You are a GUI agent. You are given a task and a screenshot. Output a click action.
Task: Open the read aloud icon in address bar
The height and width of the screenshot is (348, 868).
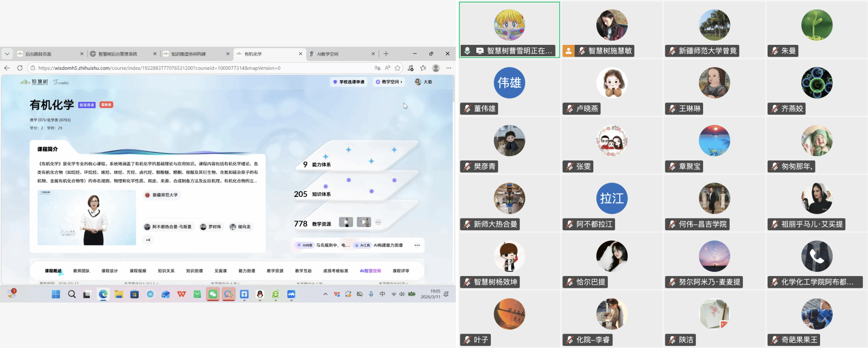point(387,68)
